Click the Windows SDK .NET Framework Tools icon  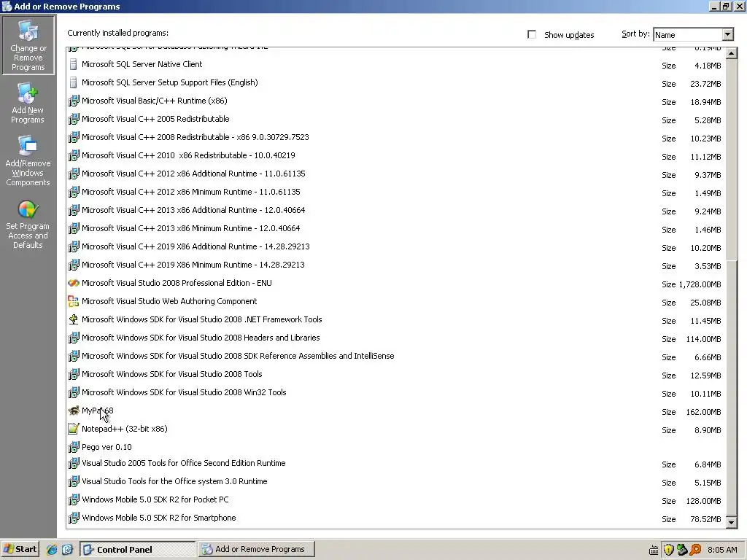pos(74,319)
